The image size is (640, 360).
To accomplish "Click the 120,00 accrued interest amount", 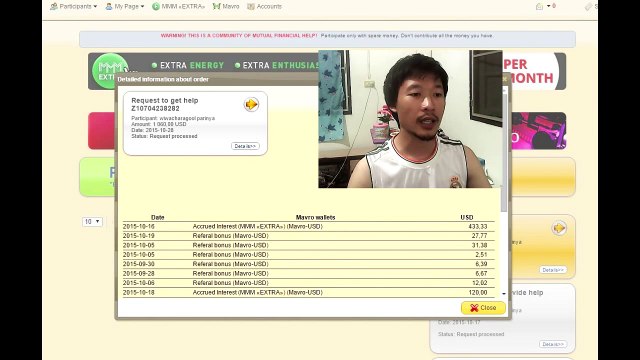I will click(478, 293).
